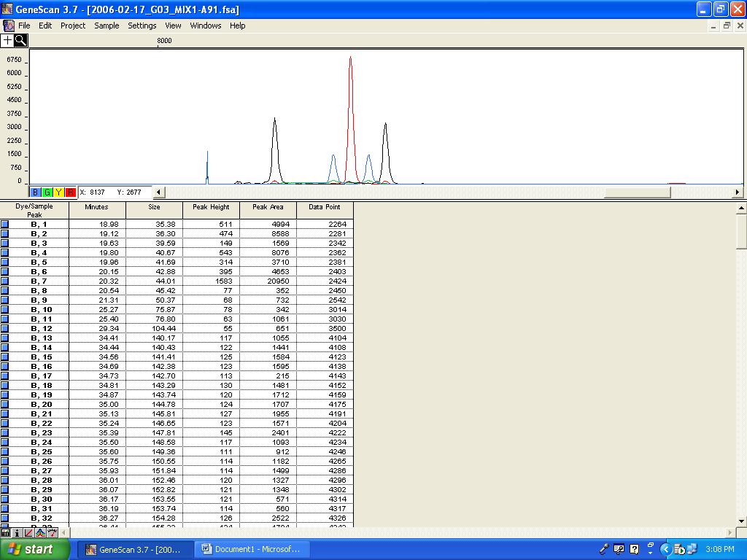
Task: Click the electropherogram horizontal scrollbar thumb
Action: tap(638, 192)
